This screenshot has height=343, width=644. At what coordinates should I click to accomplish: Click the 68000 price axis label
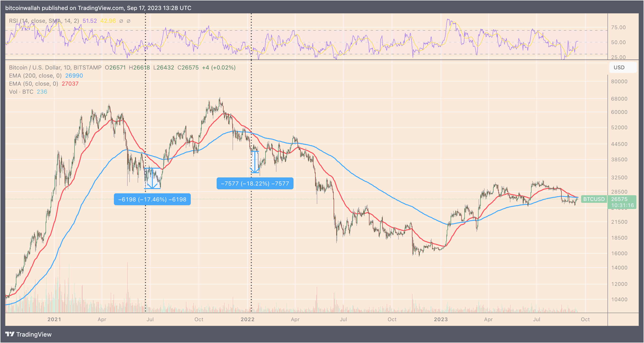pyautogui.click(x=619, y=99)
